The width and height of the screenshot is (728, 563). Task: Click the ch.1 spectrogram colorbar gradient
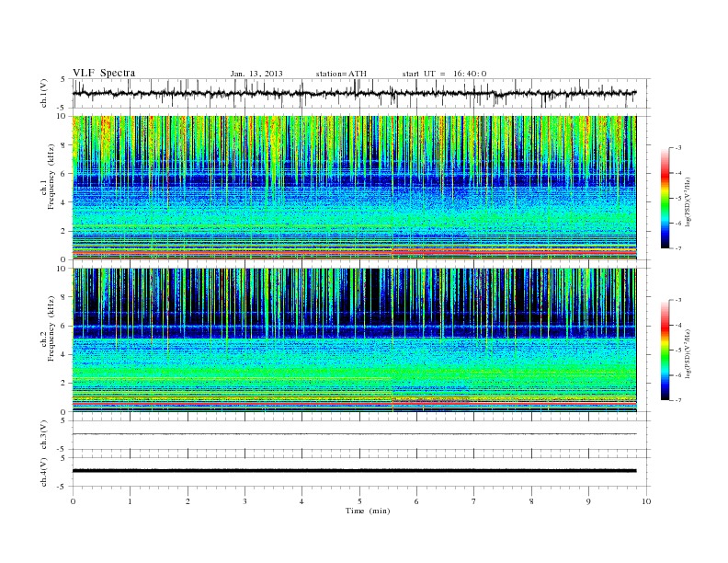click(665, 199)
